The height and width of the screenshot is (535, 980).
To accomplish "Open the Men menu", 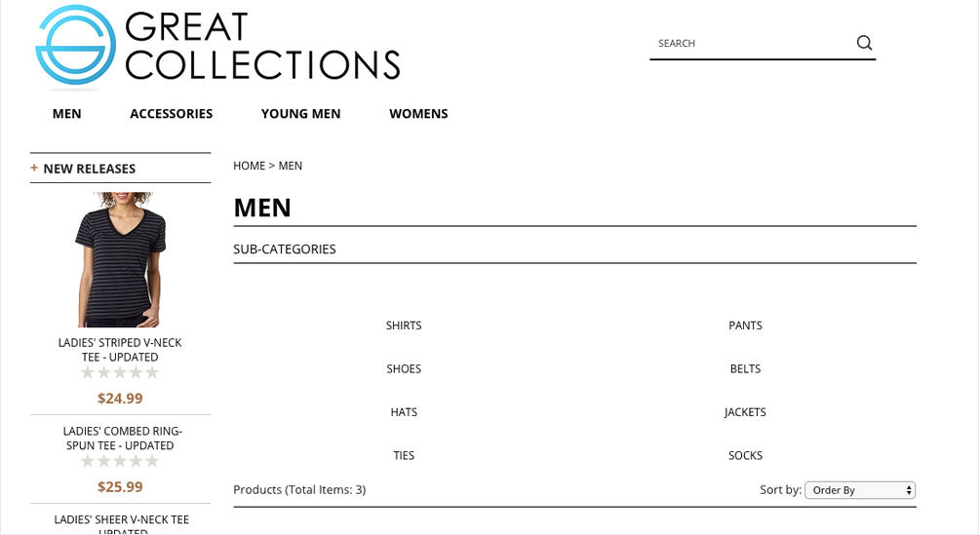I will [66, 114].
